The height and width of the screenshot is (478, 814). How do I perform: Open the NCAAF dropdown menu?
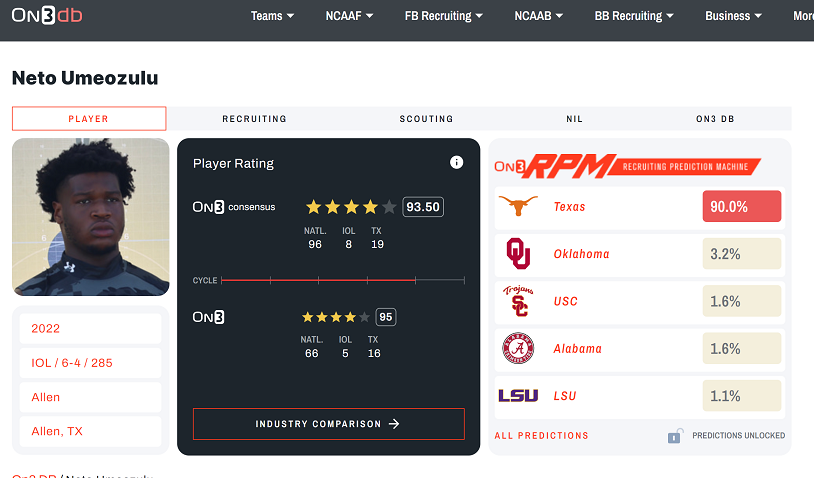tap(349, 16)
